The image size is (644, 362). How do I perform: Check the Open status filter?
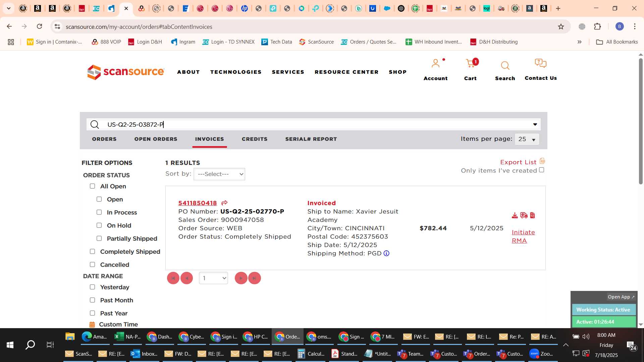click(99, 199)
